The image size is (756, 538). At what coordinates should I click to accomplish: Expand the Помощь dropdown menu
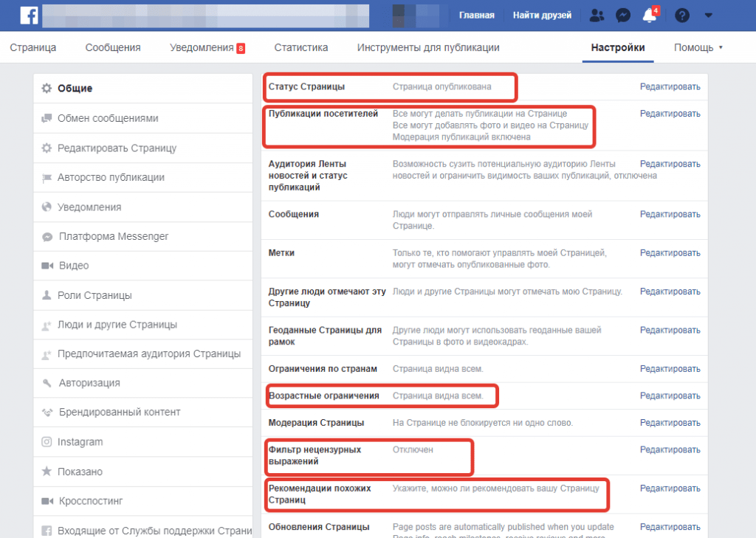pos(698,48)
